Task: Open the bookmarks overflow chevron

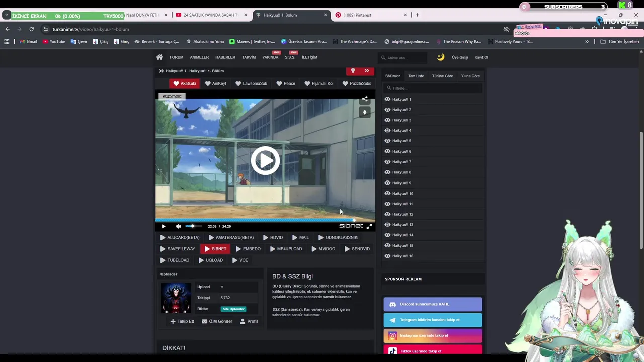Action: (x=587, y=42)
